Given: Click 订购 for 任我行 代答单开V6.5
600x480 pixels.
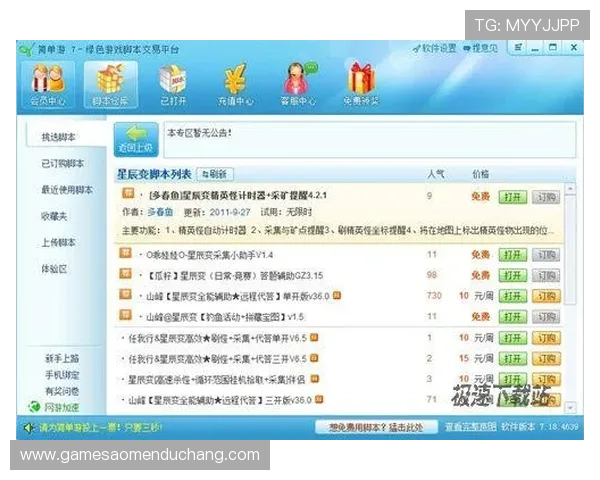Looking at the screenshot, I should pyautogui.click(x=546, y=338).
